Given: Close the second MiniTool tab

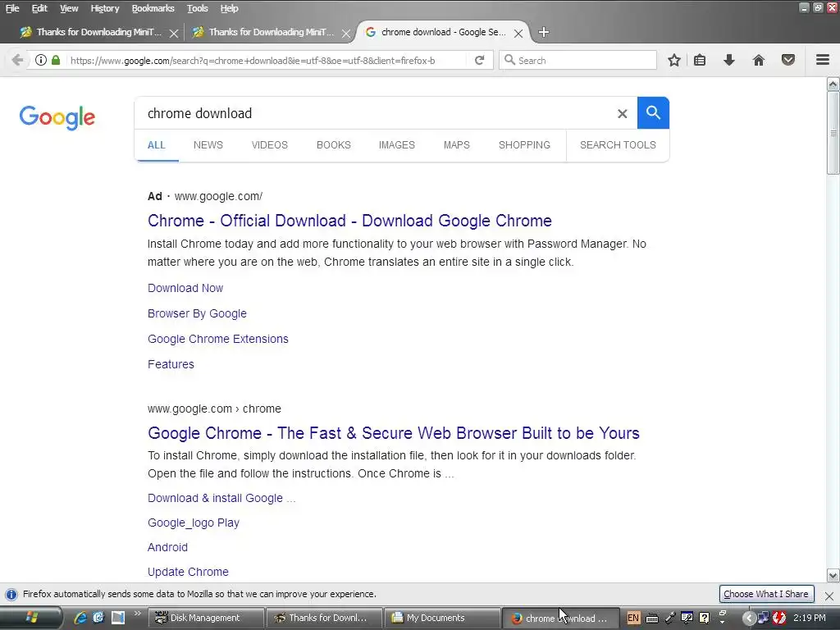Looking at the screenshot, I should pos(346,33).
